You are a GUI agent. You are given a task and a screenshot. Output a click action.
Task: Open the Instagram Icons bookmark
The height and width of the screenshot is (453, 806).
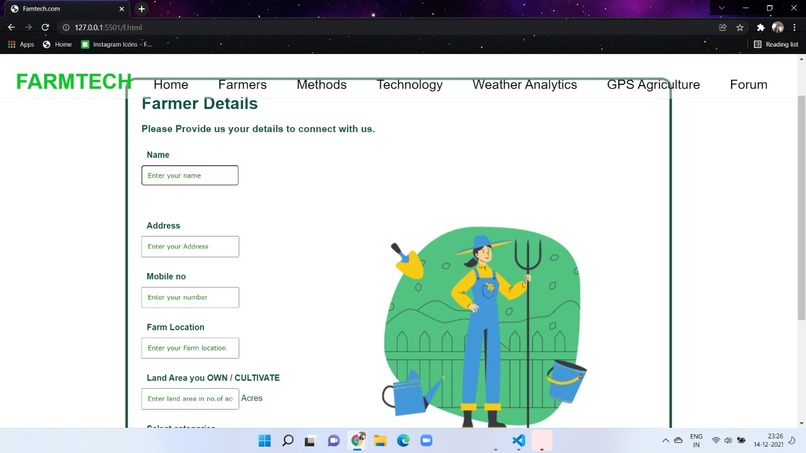[x=117, y=45]
